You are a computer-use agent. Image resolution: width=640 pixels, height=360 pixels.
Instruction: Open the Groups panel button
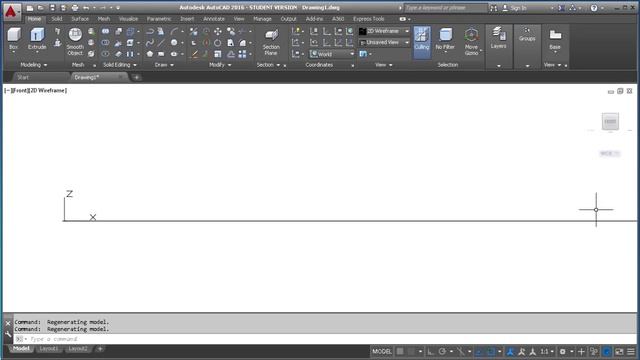527,35
